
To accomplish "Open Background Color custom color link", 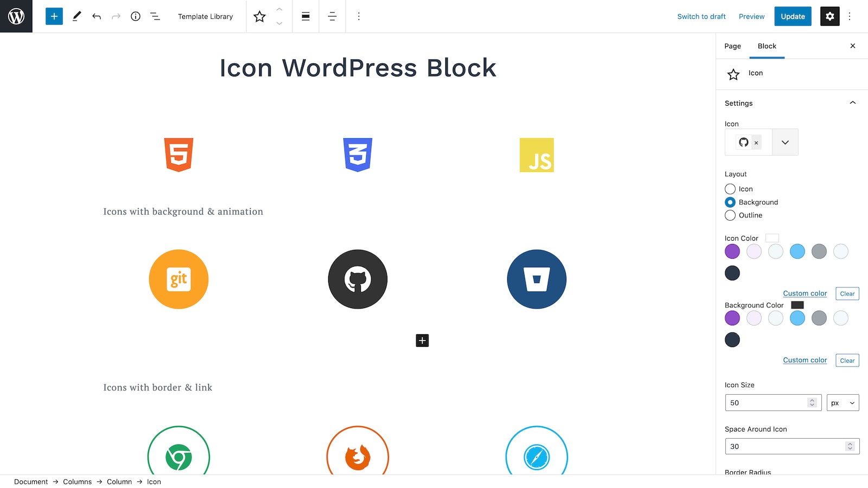I will (x=805, y=360).
